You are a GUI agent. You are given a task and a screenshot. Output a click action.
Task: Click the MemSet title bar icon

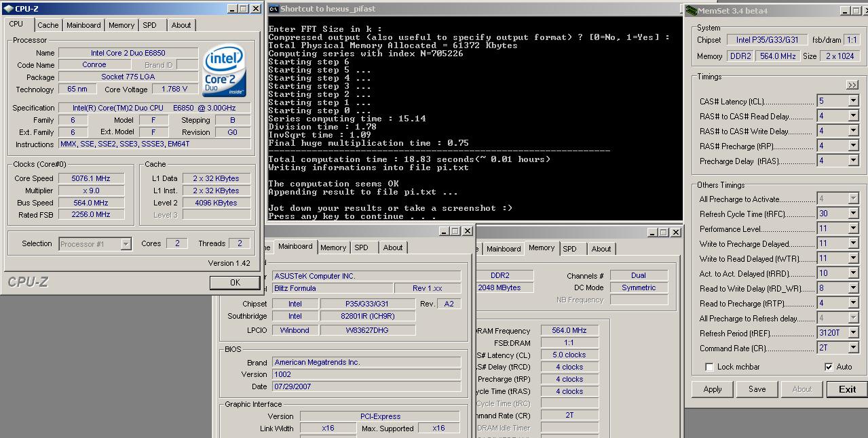click(691, 11)
